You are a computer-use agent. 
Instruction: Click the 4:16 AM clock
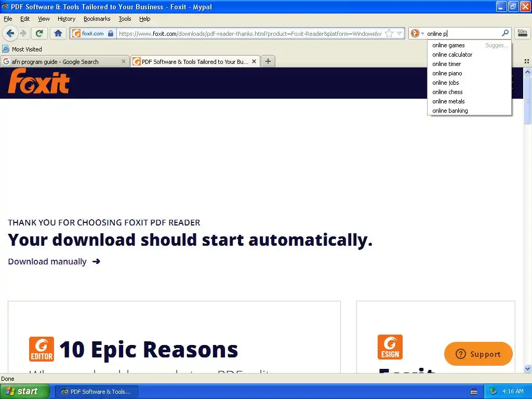click(513, 391)
